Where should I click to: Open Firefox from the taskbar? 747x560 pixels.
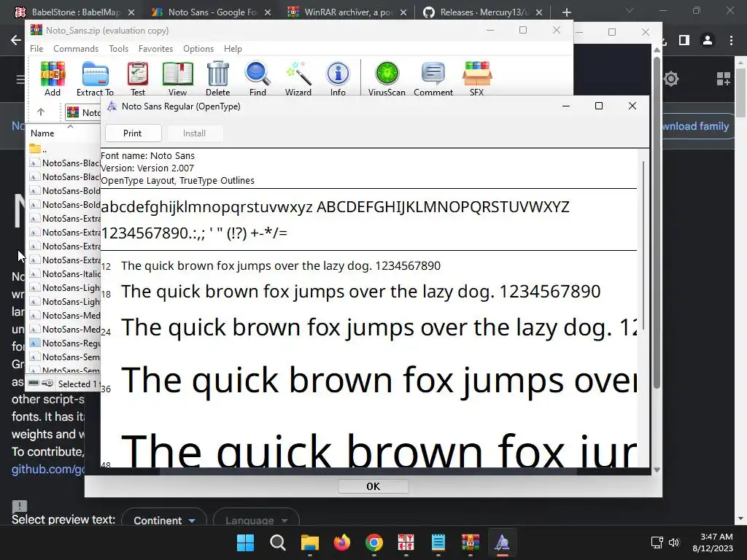341,542
